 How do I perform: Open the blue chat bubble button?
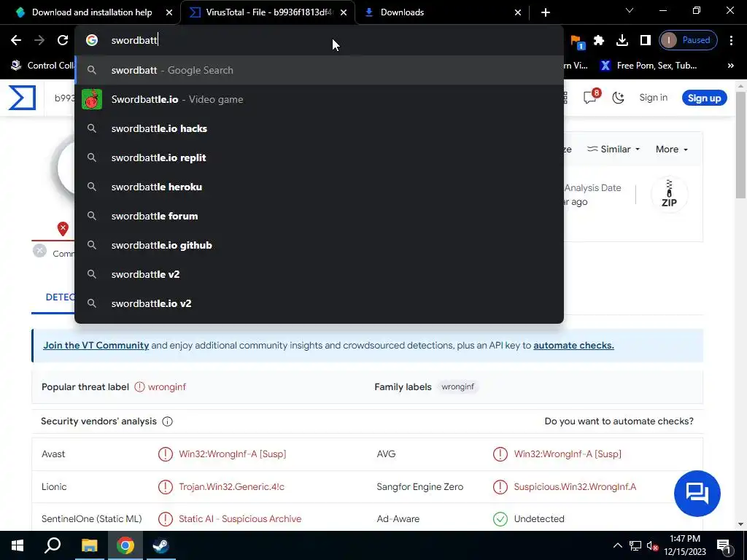point(697,494)
